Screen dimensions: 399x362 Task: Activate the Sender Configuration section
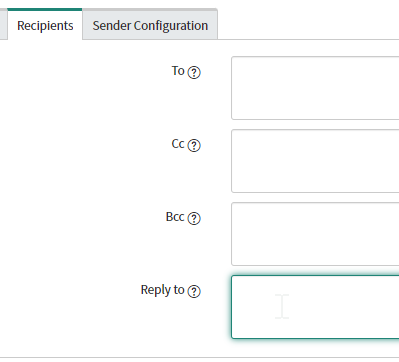point(150,25)
